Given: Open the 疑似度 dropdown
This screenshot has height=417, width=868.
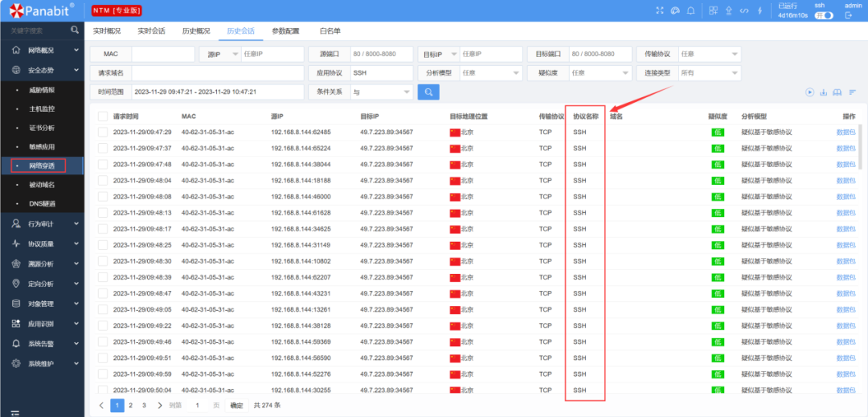Looking at the screenshot, I should tap(600, 72).
